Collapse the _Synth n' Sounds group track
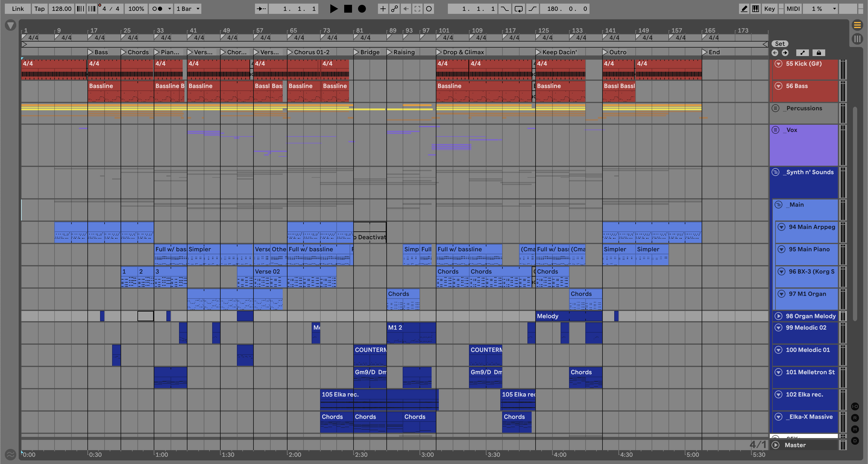The height and width of the screenshot is (464, 868). click(x=776, y=172)
